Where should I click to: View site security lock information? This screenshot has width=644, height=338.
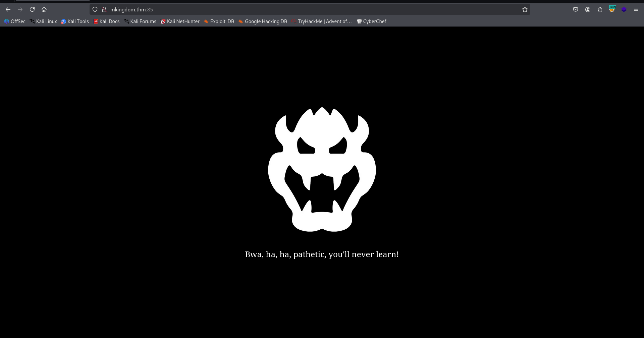(104, 9)
